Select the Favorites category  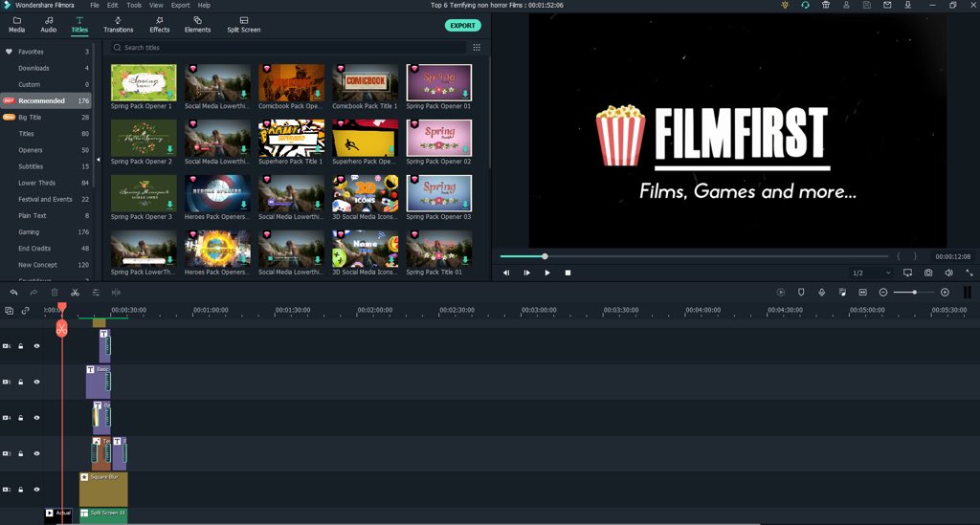pos(46,52)
